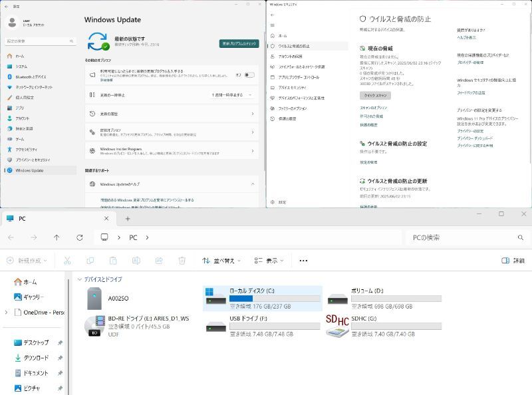Expand OneDrive in Explorer navigation pane
Image resolution: width=532 pixels, height=395 pixels.
point(6,312)
